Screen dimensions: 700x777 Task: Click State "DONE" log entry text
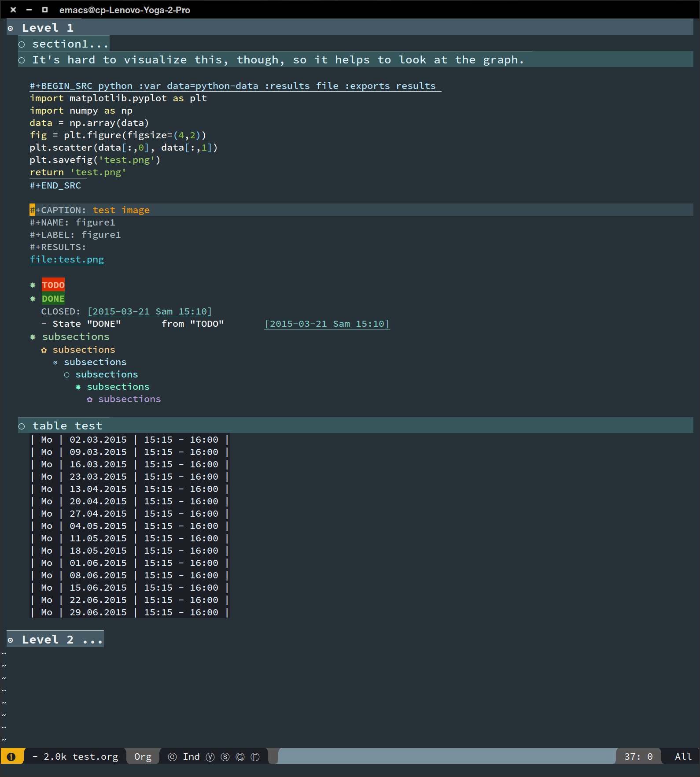pyautogui.click(x=87, y=324)
